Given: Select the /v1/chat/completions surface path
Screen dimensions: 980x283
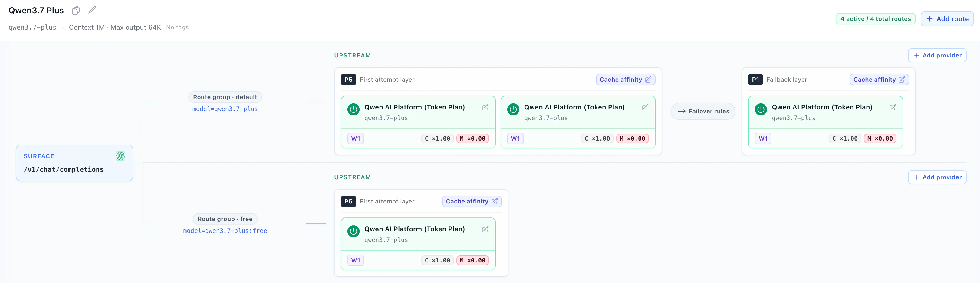Looking at the screenshot, I should tap(64, 170).
